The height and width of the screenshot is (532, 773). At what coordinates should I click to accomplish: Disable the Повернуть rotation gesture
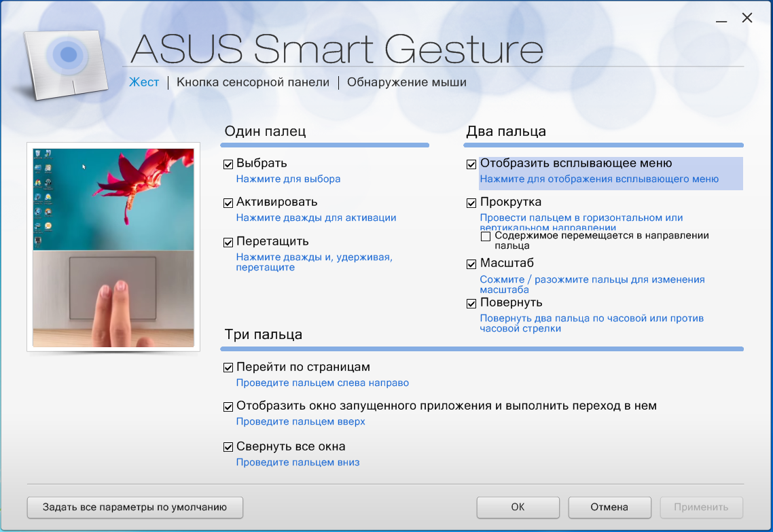tap(471, 304)
